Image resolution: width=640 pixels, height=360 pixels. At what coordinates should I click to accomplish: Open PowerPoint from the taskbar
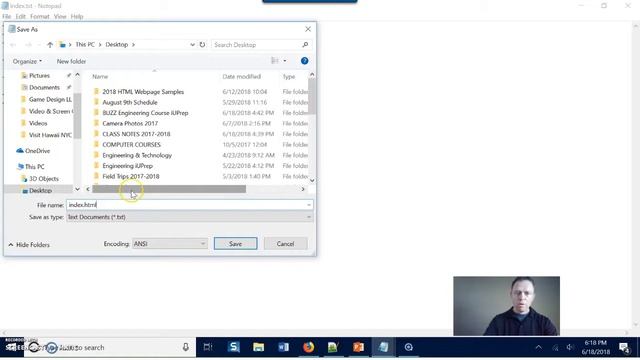(358, 347)
